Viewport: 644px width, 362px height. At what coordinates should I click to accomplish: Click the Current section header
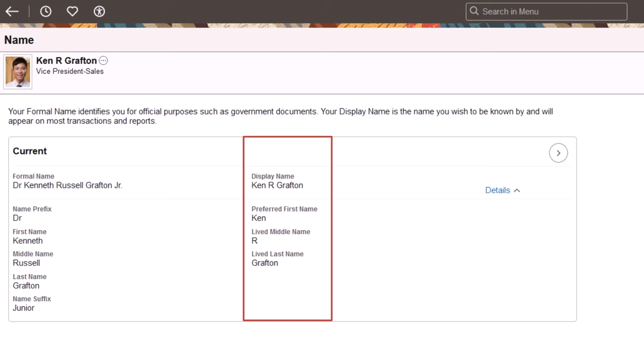29,151
